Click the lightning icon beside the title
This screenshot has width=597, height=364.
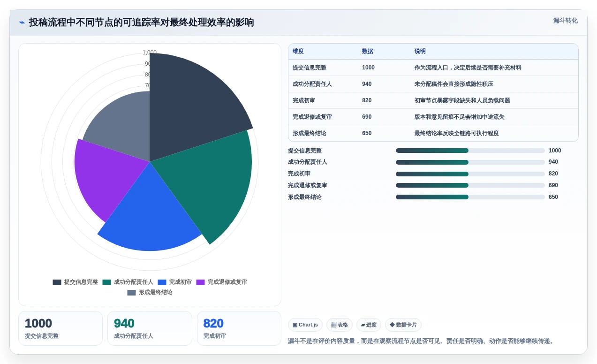click(x=22, y=23)
